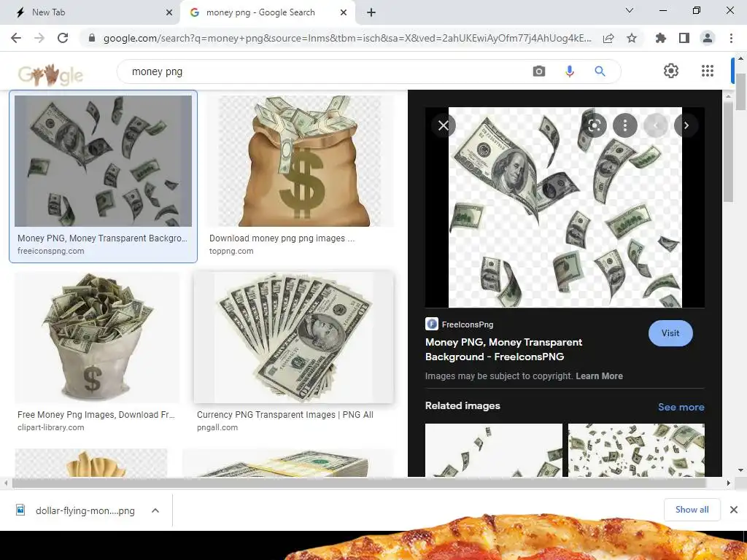Bookmark this page with the star
The width and height of the screenshot is (747, 560).
632,38
